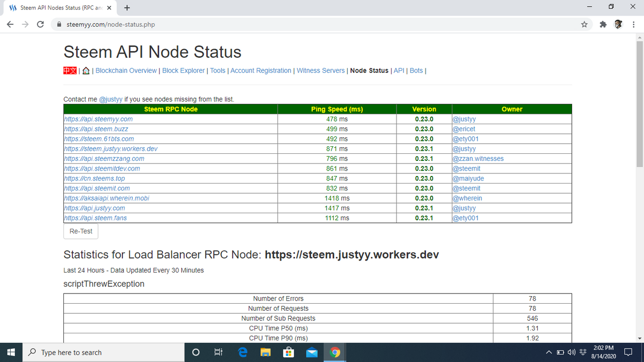Image resolution: width=644 pixels, height=362 pixels.
Task: Go to home page house icon
Action: point(86,71)
